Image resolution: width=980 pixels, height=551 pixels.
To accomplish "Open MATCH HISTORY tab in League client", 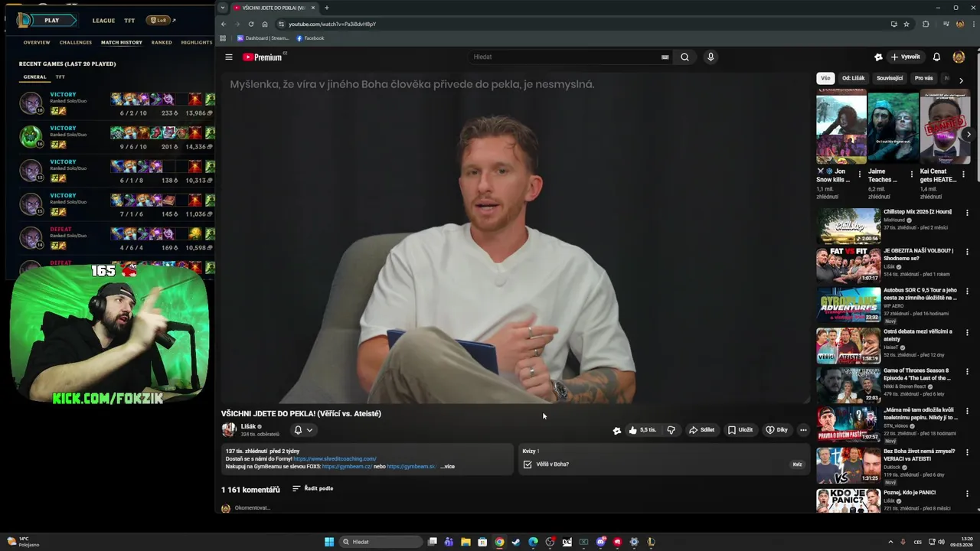I will [x=122, y=43].
